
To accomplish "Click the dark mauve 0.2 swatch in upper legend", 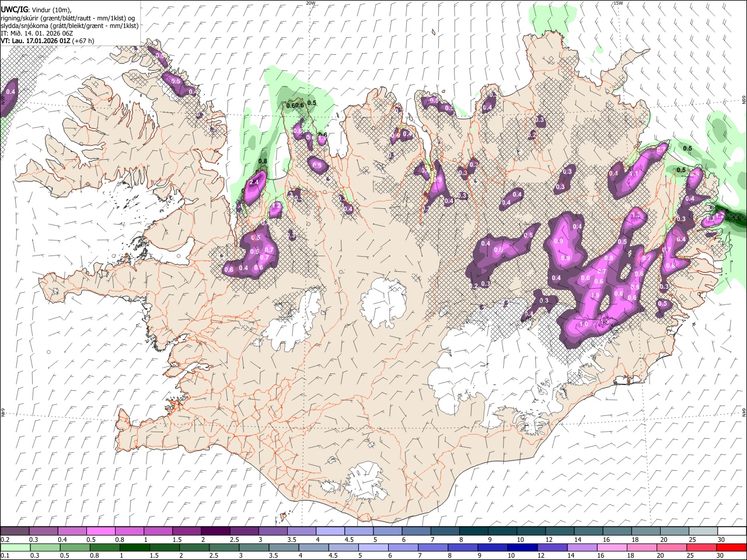I will pyautogui.click(x=15, y=531).
